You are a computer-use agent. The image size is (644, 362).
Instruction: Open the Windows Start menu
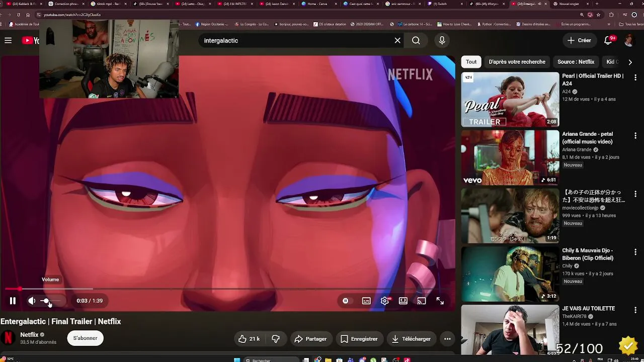coord(236,360)
